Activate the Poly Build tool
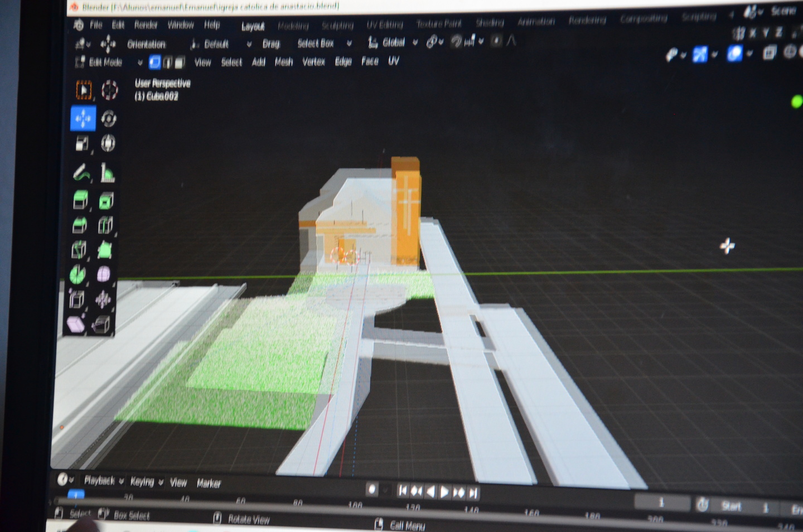 pyautogui.click(x=104, y=250)
